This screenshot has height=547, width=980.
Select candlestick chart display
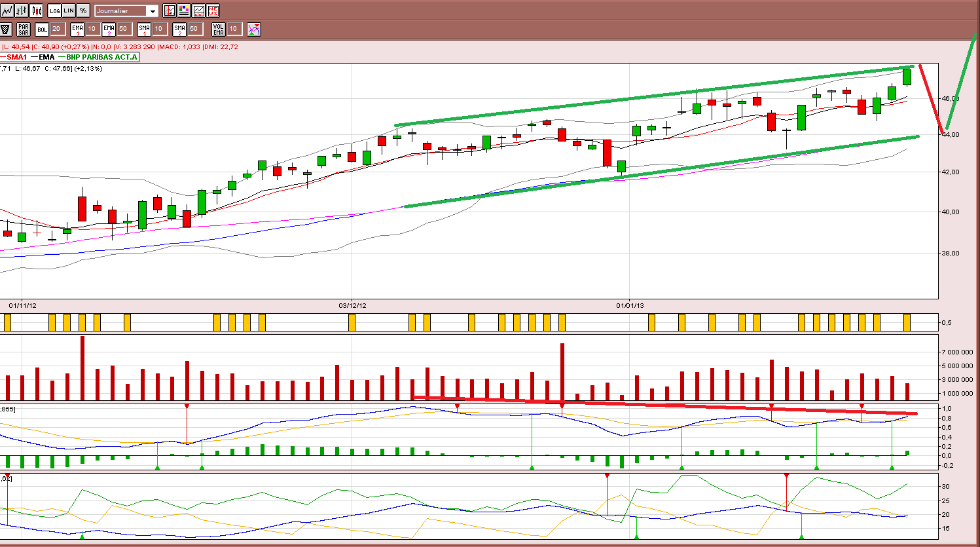pyautogui.click(x=36, y=10)
